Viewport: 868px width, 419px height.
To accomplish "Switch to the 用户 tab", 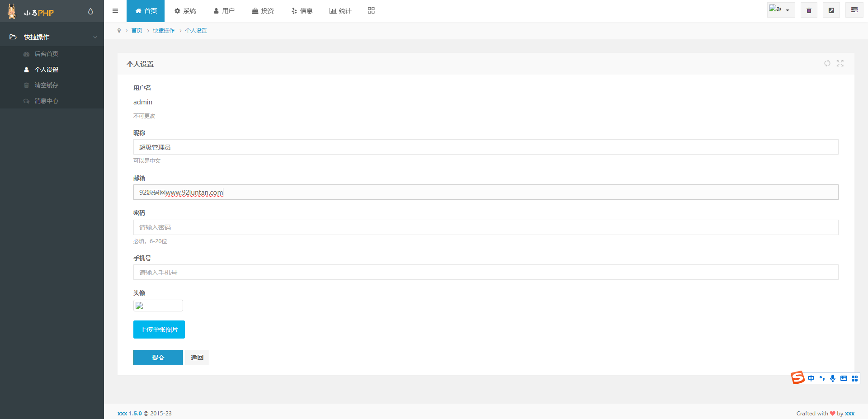I will click(224, 11).
